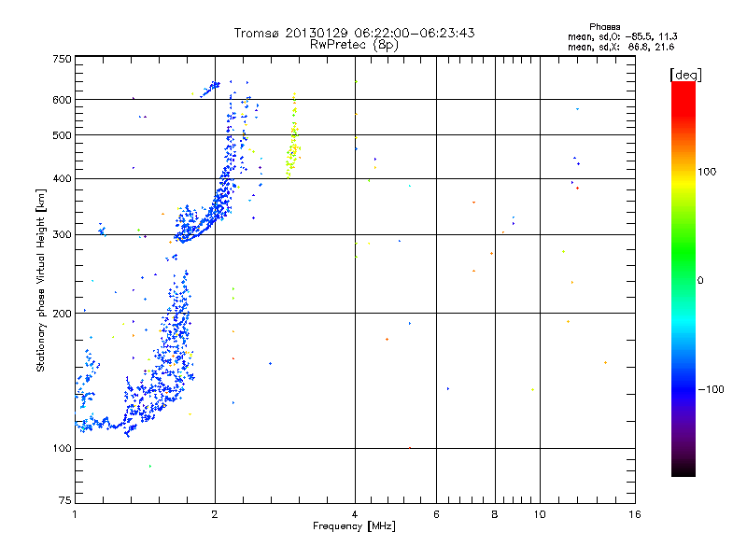Click the colorbar label '0'
Viewport: 747px width, 560px height.
coord(700,281)
